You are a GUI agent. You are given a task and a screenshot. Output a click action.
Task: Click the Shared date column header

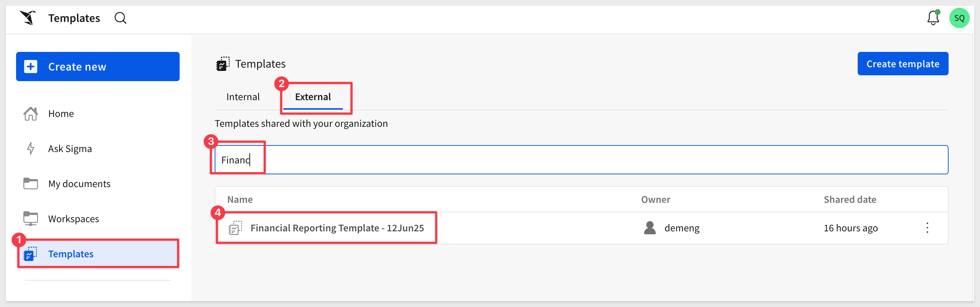click(850, 200)
